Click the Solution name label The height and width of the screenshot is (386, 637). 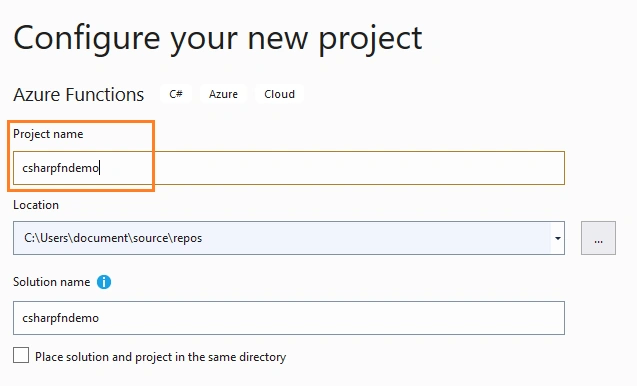pyautogui.click(x=52, y=282)
